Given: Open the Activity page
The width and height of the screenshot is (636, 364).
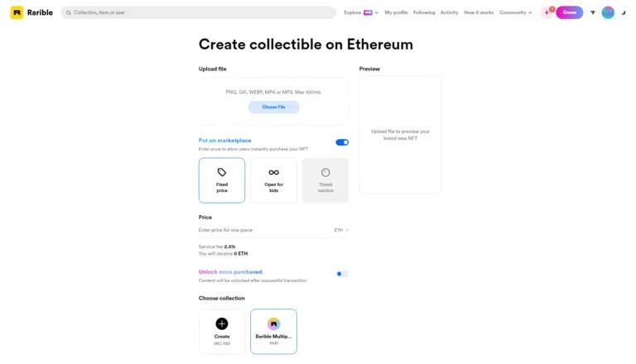Looking at the screenshot, I should 449,12.
